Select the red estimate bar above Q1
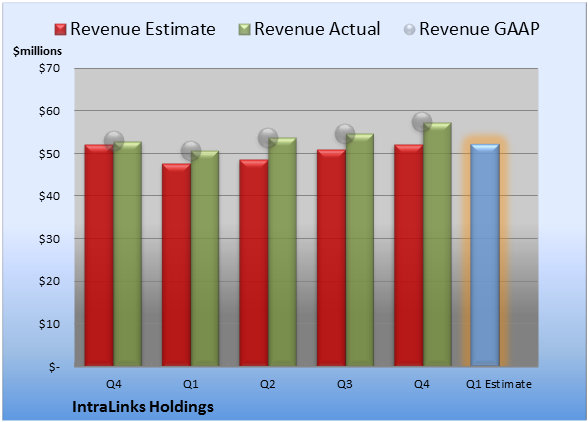This screenshot has height=422, width=588. coord(176,264)
